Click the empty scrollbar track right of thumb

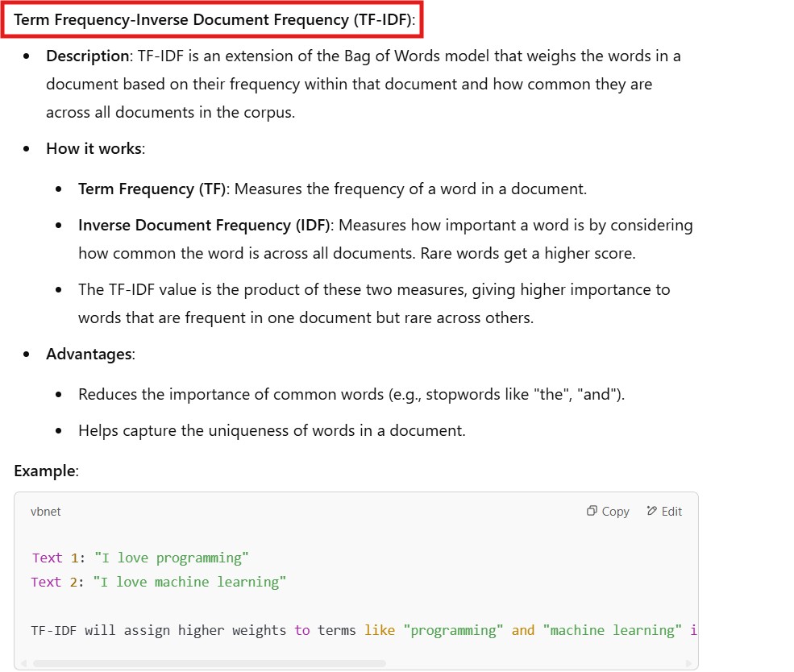[532, 663]
